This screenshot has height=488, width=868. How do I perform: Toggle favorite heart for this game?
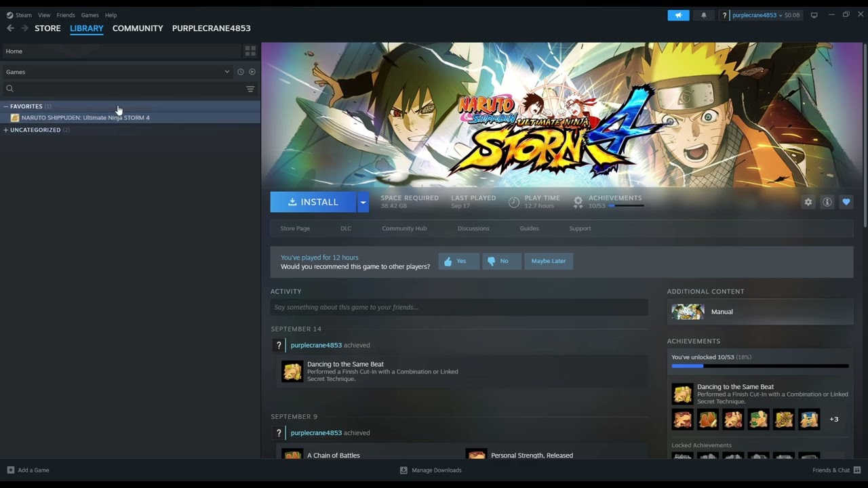point(846,202)
